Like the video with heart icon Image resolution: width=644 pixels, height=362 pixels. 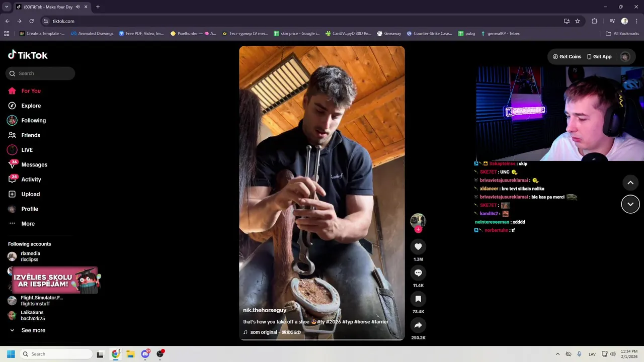(418, 246)
